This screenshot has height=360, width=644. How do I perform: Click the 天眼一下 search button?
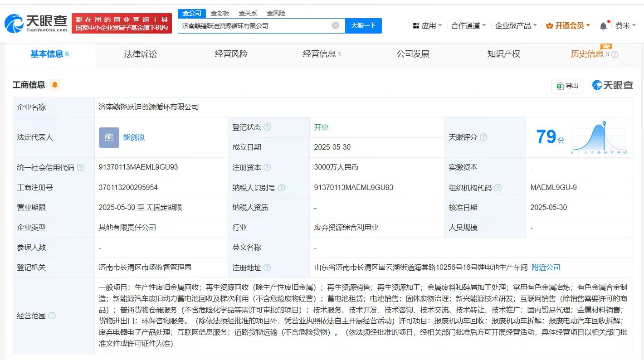[363, 26]
